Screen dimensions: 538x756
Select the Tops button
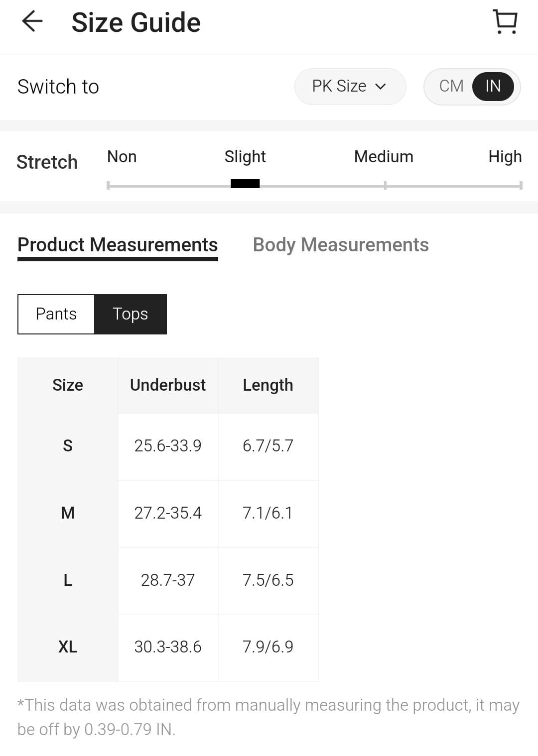(130, 314)
